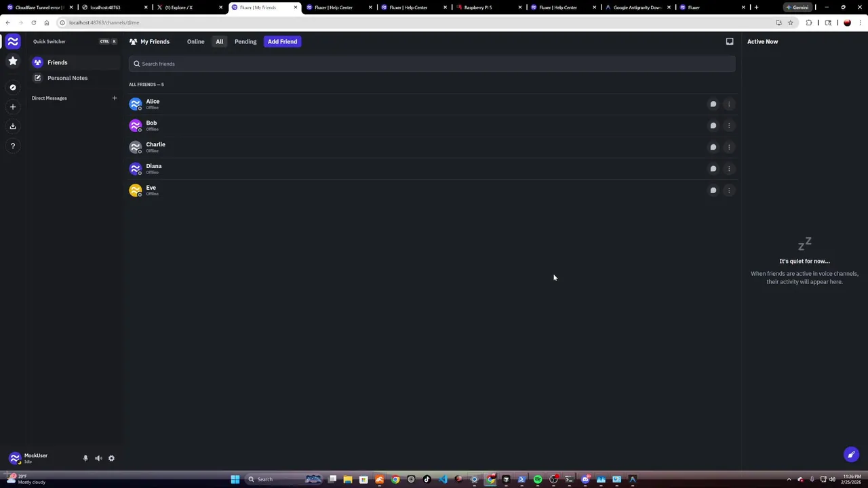This screenshot has width=868, height=488.
Task: Open the browser extensions puzzle icon
Action: pos(808,22)
